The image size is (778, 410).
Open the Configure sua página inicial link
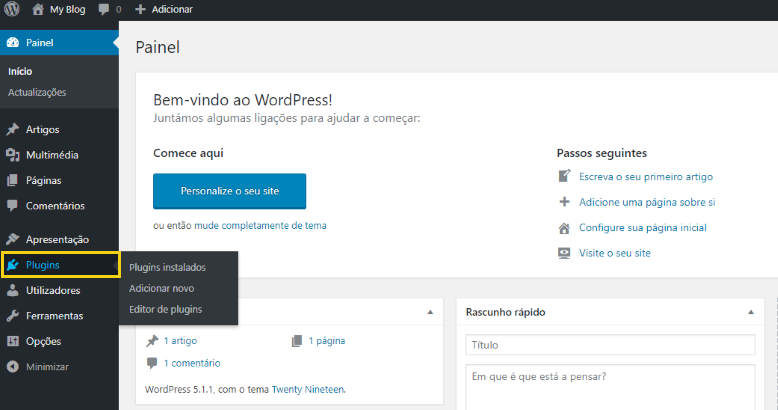643,228
